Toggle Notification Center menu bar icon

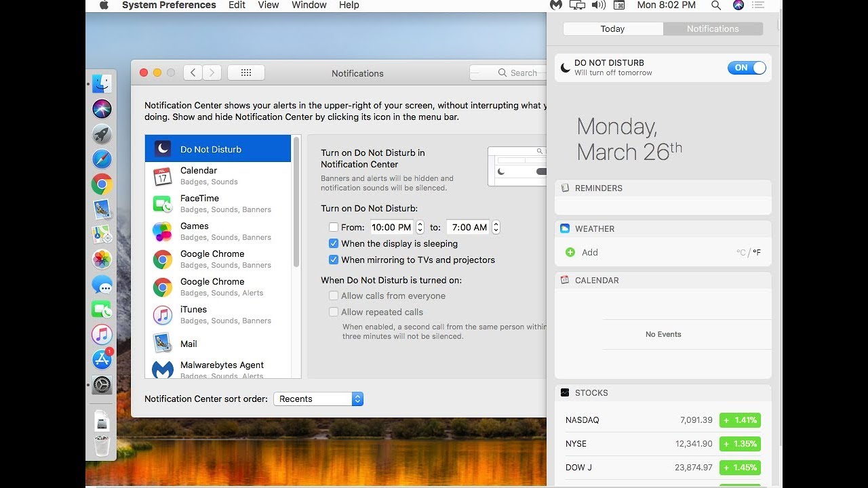coord(759,5)
